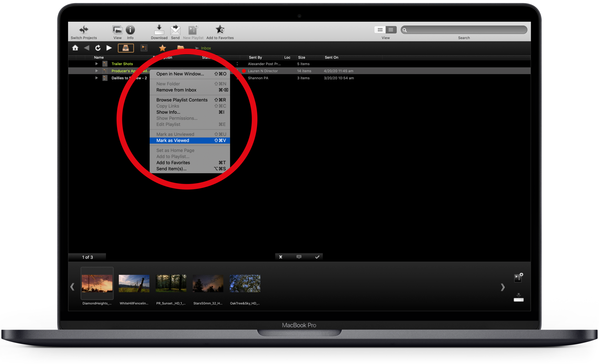The image size is (599, 364).
Task: Expand Daillies to Review playlist row
Action: [x=96, y=78]
